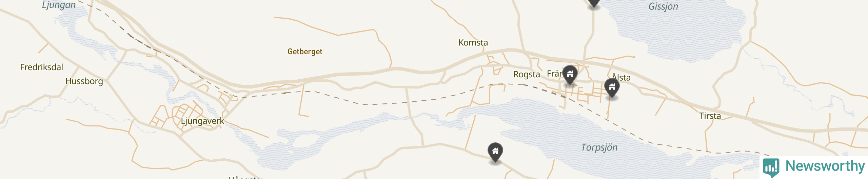Screen dimensions: 868x179
Task: Click the Ljungan river label
Action: pos(59,5)
